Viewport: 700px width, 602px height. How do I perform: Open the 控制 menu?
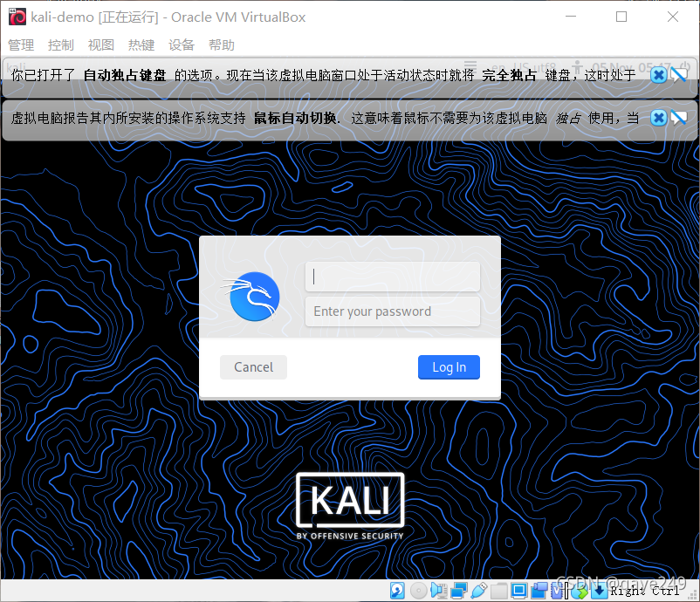pos(61,45)
